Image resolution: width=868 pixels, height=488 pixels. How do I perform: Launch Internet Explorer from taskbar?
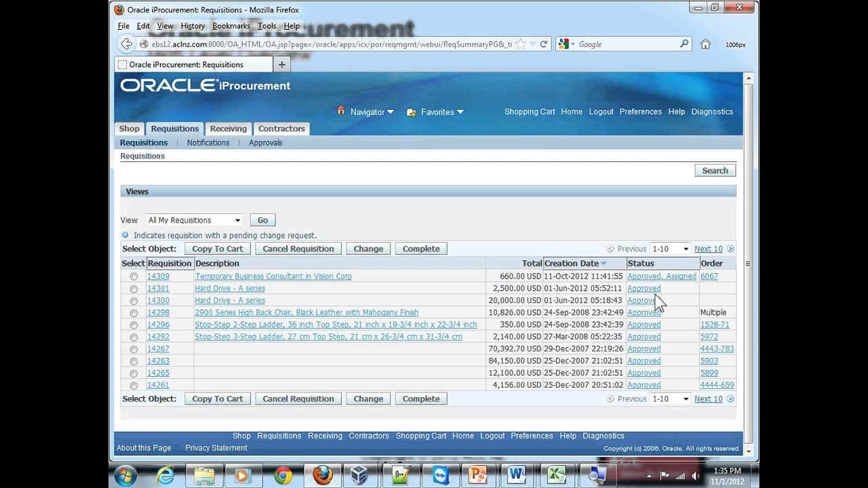pos(165,475)
